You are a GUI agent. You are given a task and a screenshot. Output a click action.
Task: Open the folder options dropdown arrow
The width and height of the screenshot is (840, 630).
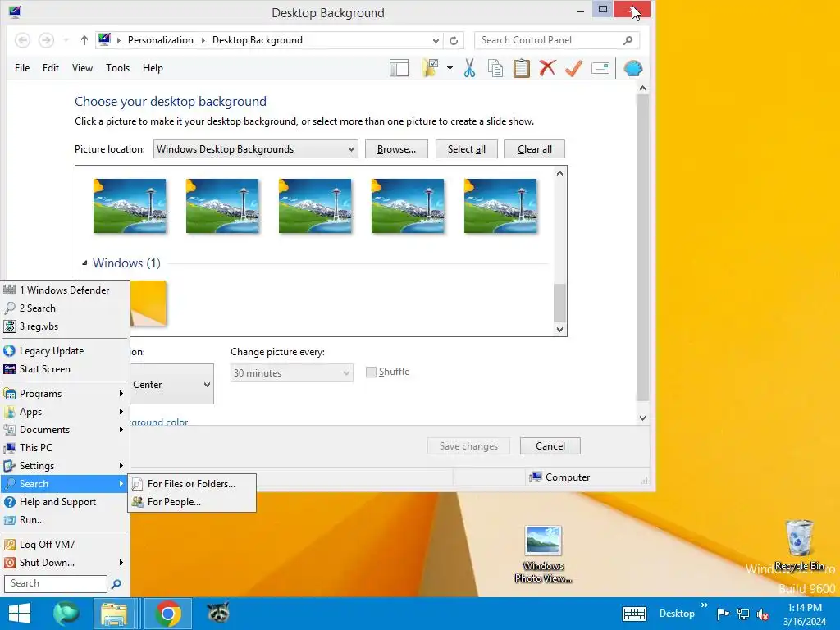tap(450, 68)
